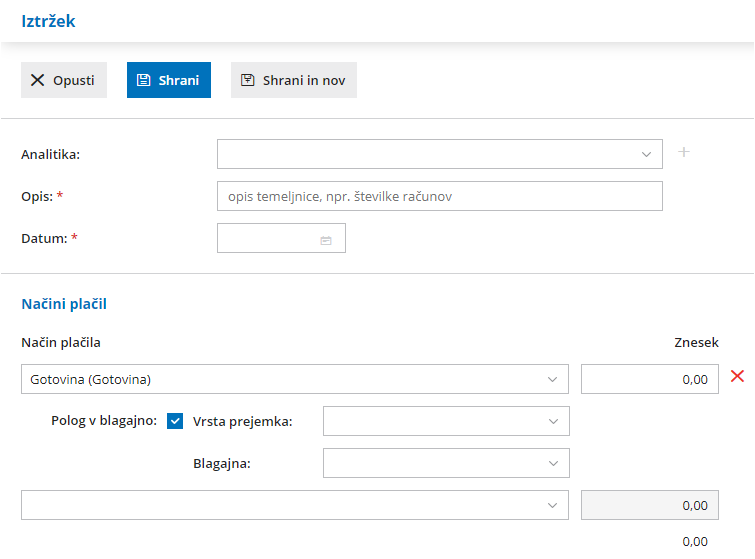The image size is (755, 559).
Task: Click the floppy disk icon on Shrani
Action: 144,80
